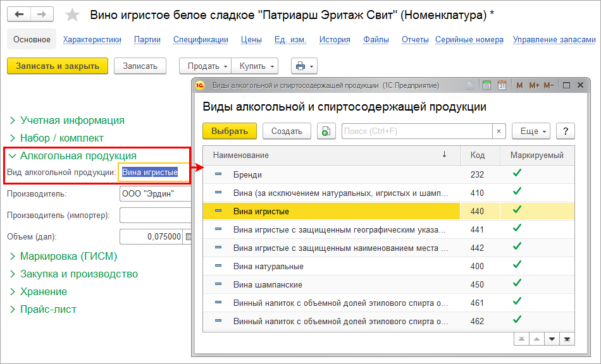
Task: Switch to the Цены tab
Action: click(x=251, y=39)
